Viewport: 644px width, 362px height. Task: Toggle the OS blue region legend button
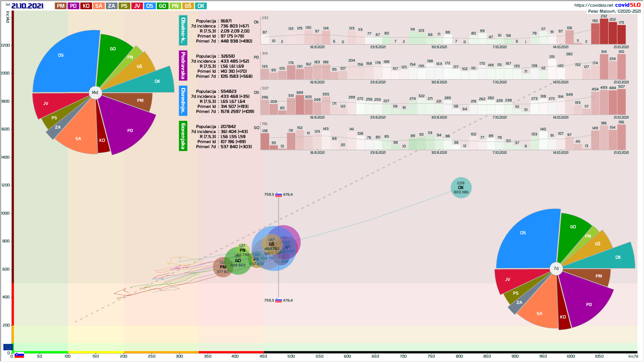pos(150,6)
